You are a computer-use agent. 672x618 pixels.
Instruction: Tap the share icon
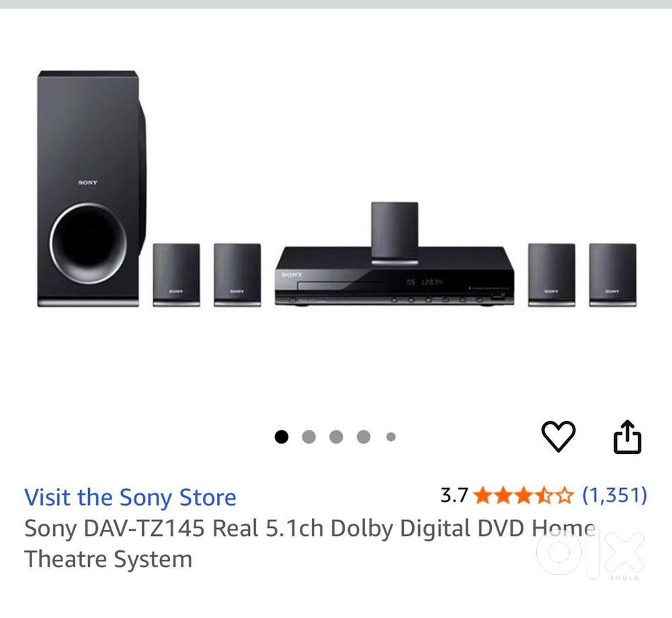point(627,437)
